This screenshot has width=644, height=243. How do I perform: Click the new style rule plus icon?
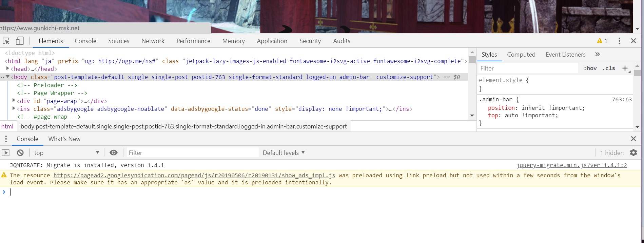[x=625, y=68]
